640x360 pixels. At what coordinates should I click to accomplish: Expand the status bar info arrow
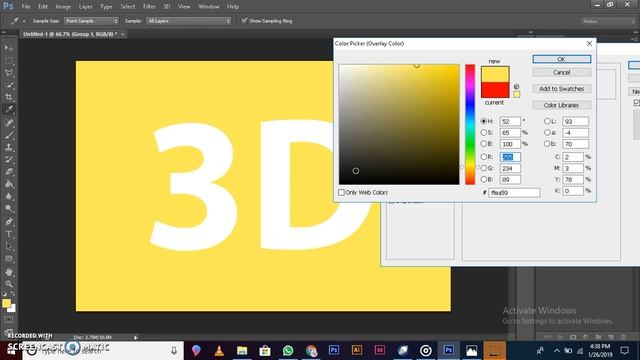(x=136, y=338)
